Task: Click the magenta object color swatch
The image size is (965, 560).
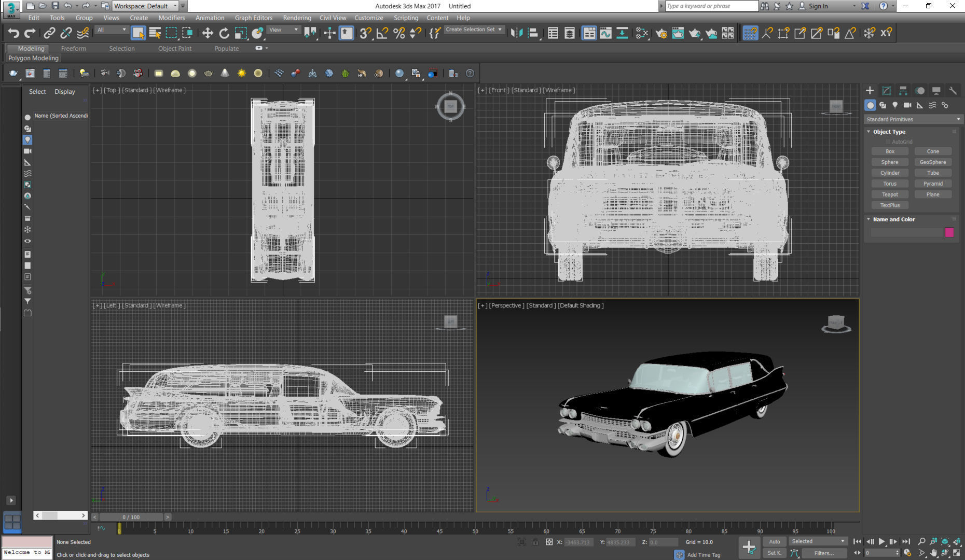Action: [x=949, y=232]
